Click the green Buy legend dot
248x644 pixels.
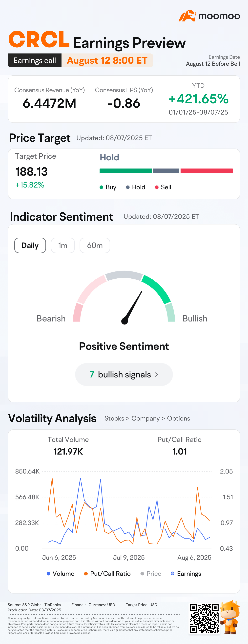[102, 187]
